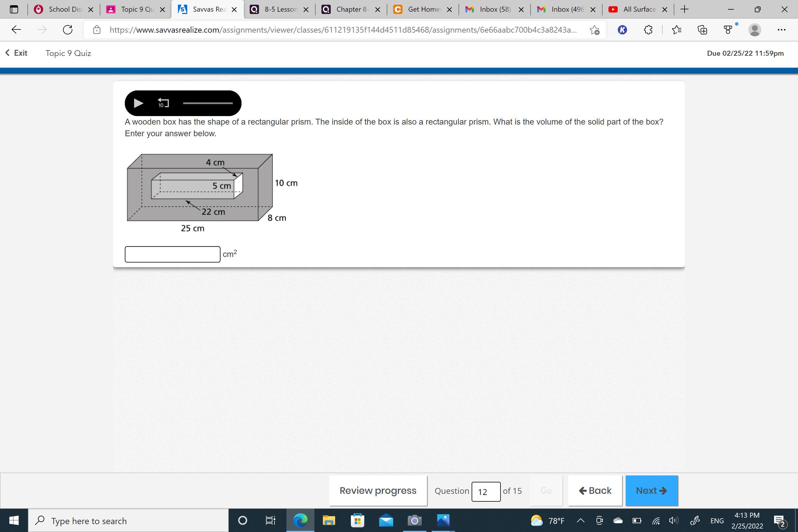The width and height of the screenshot is (798, 532).
Task: Open Settings and more menu
Action: (x=781, y=30)
